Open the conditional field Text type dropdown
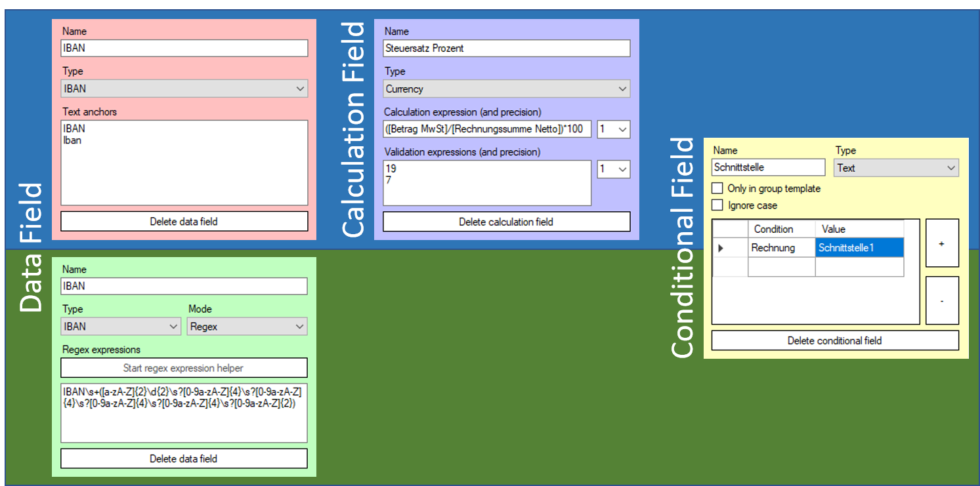 pos(896,168)
